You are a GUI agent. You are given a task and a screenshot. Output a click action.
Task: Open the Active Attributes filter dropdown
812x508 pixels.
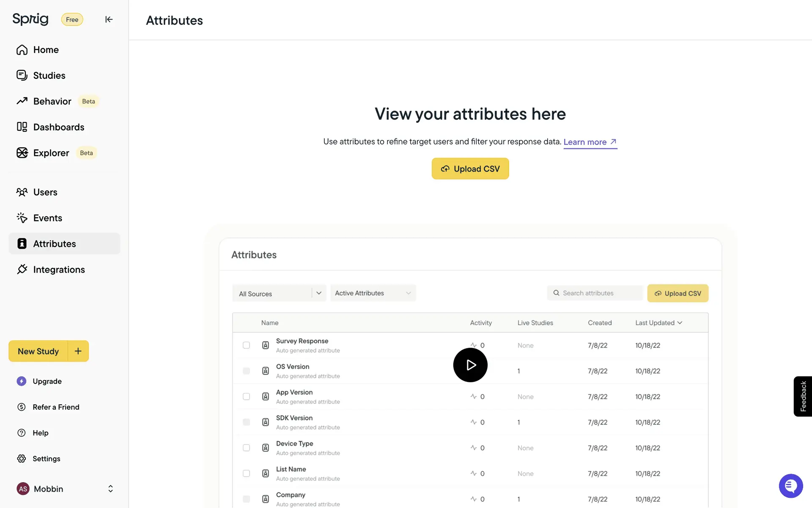[373, 293]
